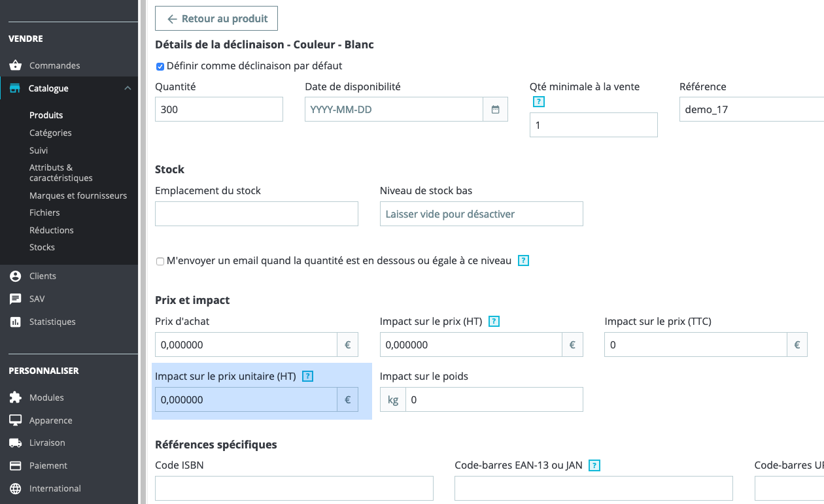Image resolution: width=824 pixels, height=504 pixels.
Task: Focus the Référence field with demo_17
Action: [751, 109]
